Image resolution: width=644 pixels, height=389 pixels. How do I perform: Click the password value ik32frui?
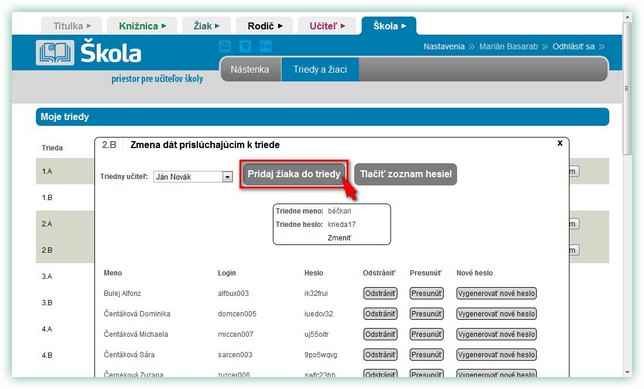pos(316,293)
